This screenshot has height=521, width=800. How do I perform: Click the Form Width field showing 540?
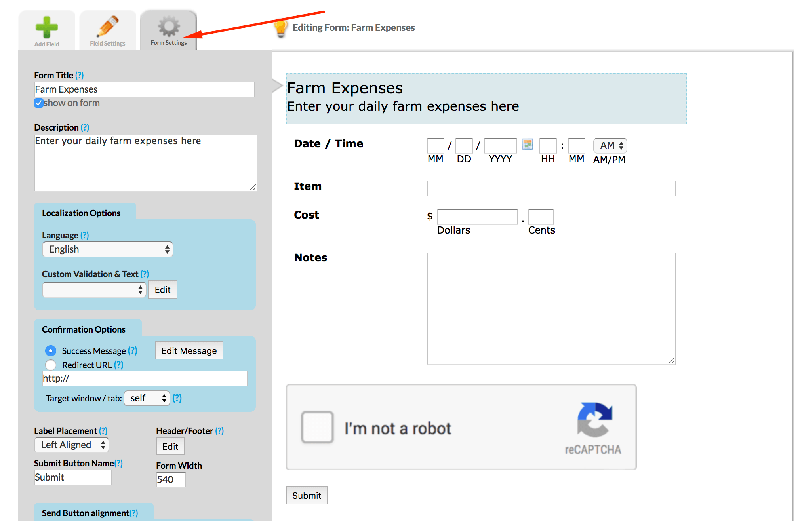[170, 480]
